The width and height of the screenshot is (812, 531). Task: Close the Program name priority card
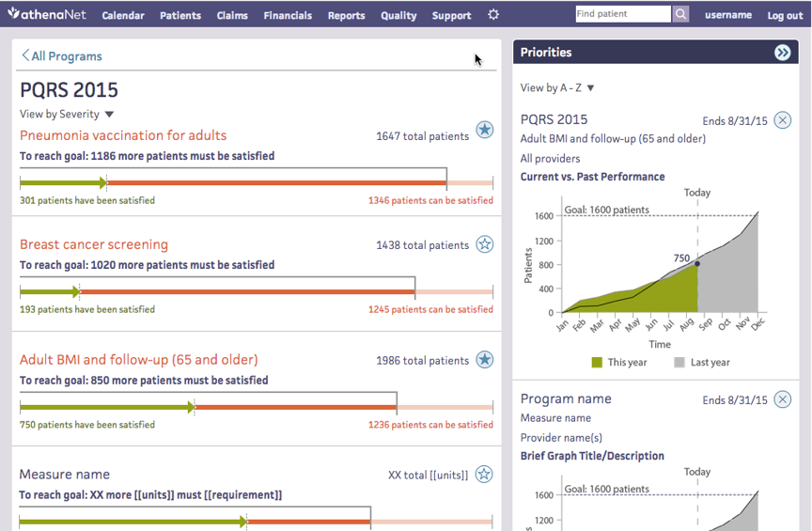click(782, 399)
